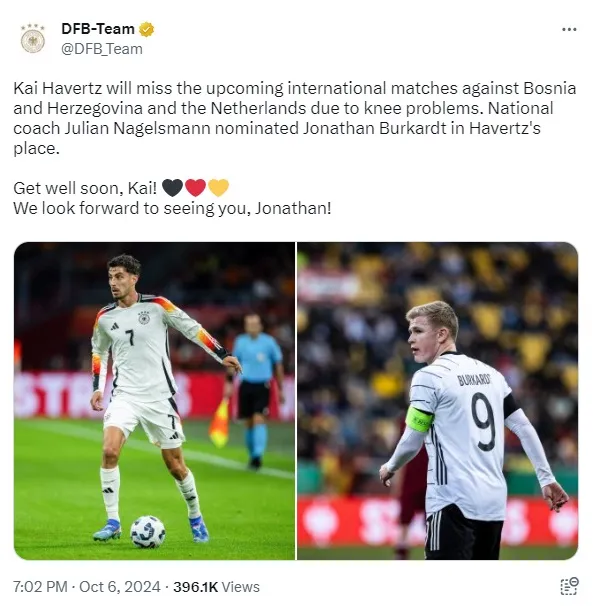The image size is (593, 606).
Task: Click the captain armband on Burkardt's sleeve
Action: click(x=419, y=419)
